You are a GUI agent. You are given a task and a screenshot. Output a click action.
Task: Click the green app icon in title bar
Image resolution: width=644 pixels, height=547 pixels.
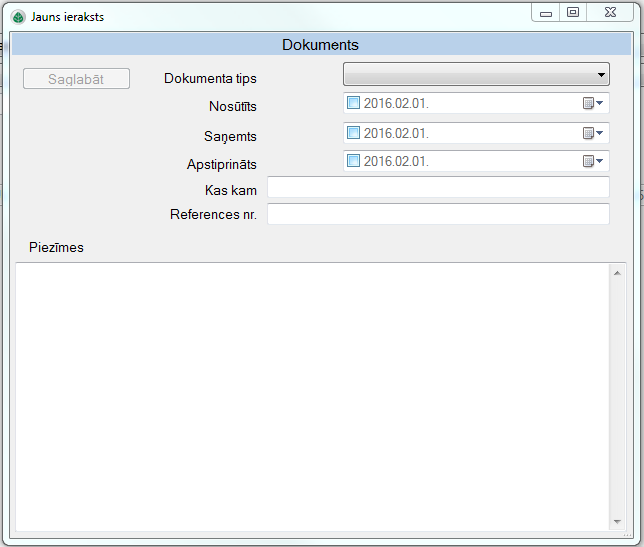point(18,17)
